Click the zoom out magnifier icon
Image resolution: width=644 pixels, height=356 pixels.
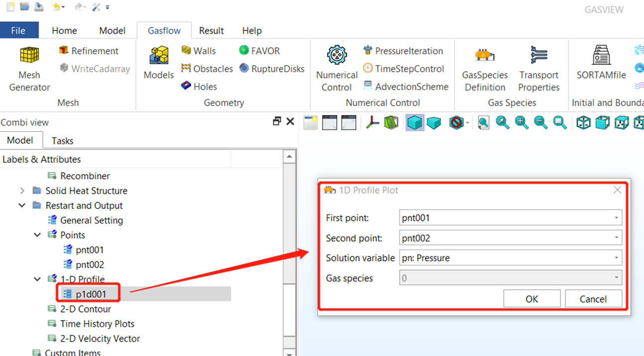pyautogui.click(x=541, y=122)
